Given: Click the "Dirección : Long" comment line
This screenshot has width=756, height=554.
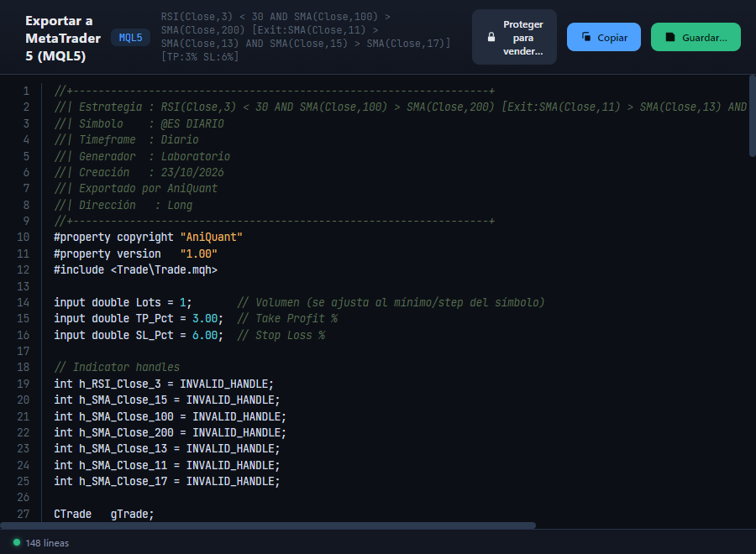Looking at the screenshot, I should click(x=123, y=205).
